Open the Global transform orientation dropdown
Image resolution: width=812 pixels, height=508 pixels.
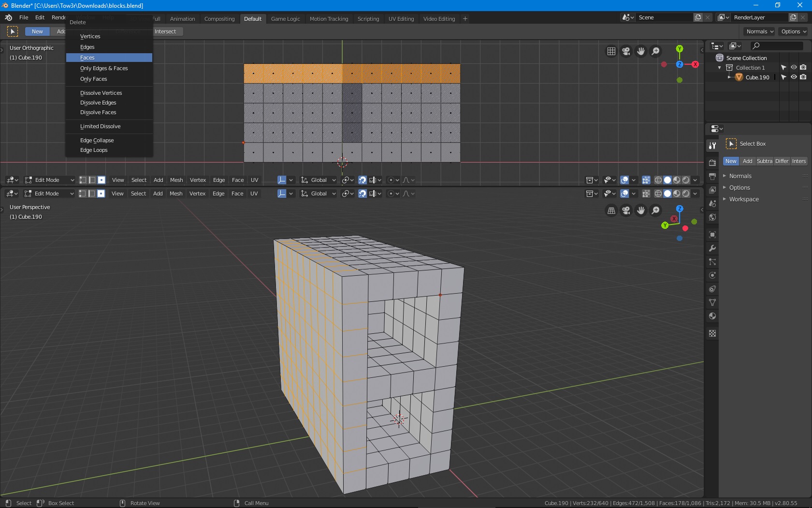tap(318, 180)
